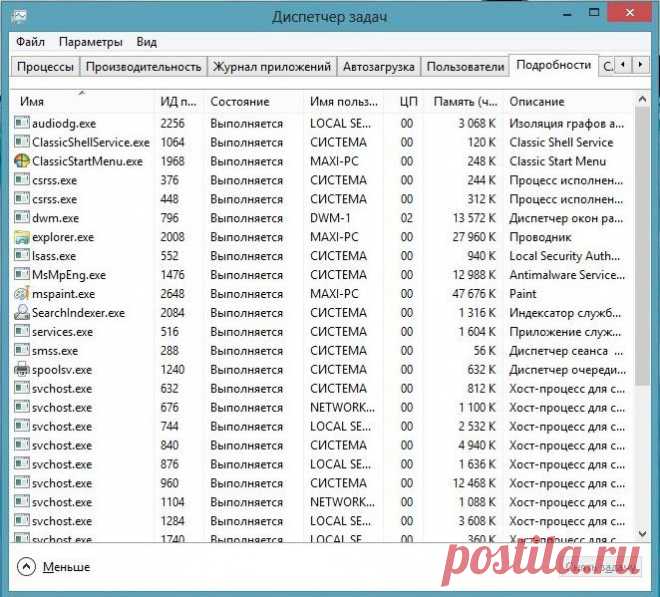Click the Antimalware Service... description cell
The height and width of the screenshot is (597, 660).
[x=567, y=275]
